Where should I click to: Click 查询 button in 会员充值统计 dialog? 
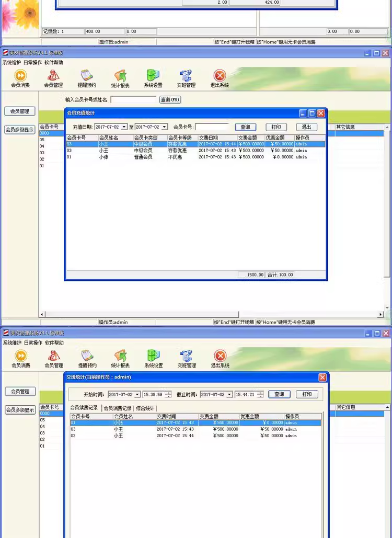pos(246,127)
